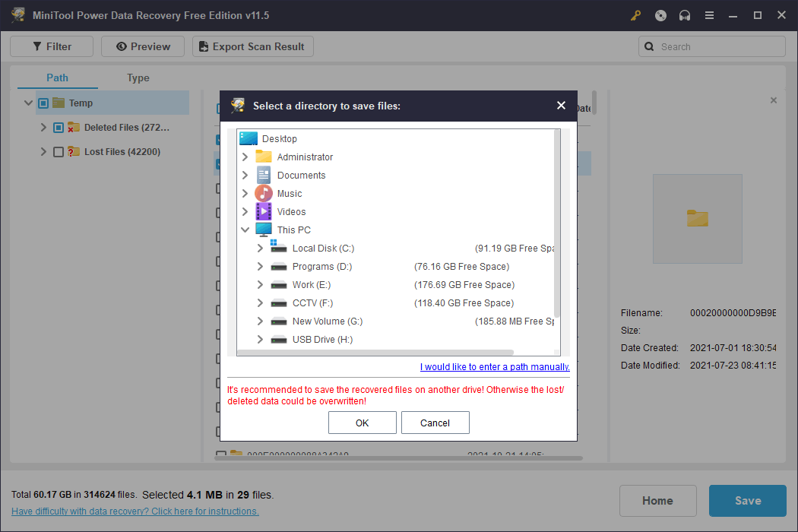Click the Preview toolbar button
798x532 pixels.
(x=143, y=46)
